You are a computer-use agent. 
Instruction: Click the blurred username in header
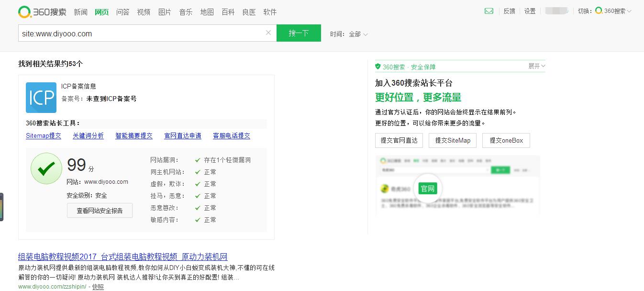click(556, 11)
